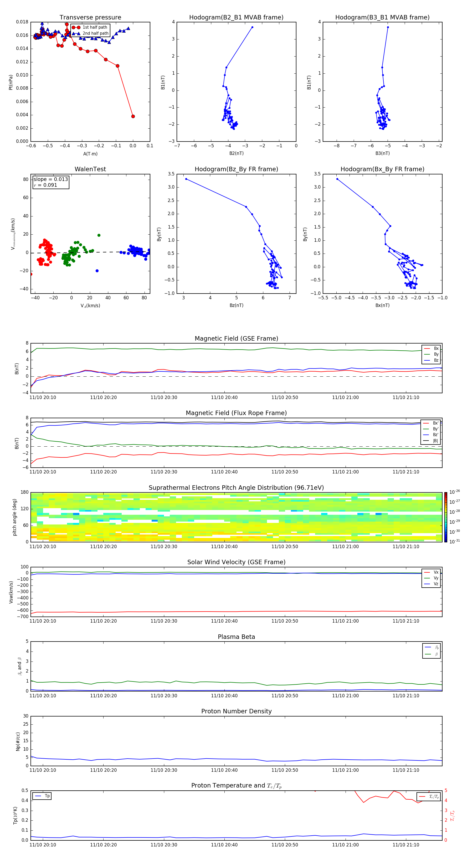This screenshot has height=868, width=473.
Task: Select the "|B|" entry in Flux Rope legend
Action: pyautogui.click(x=431, y=441)
